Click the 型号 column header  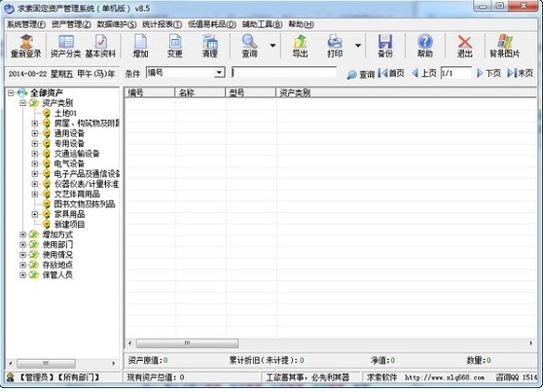tap(251, 92)
